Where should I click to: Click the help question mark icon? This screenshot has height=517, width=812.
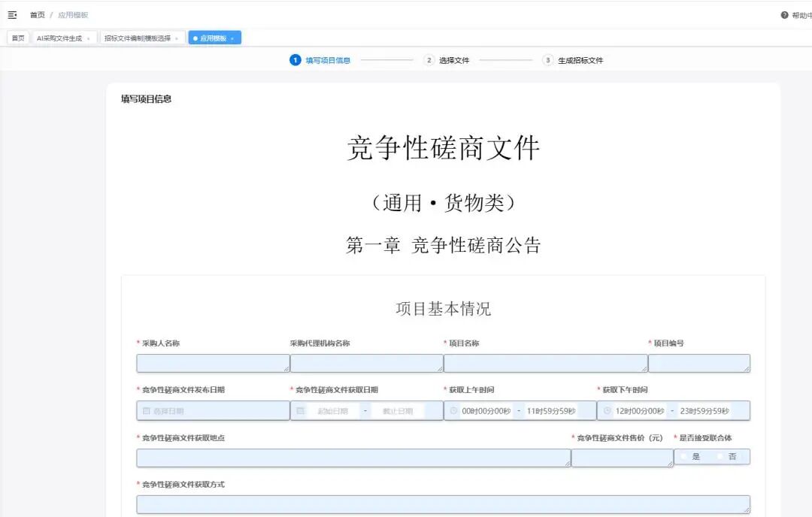click(x=784, y=15)
